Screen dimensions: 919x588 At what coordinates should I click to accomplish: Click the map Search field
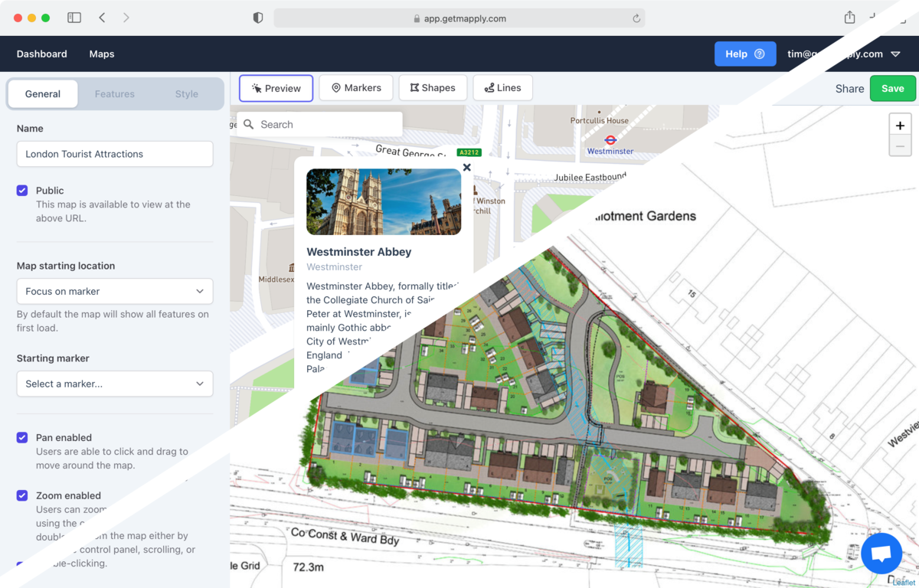click(x=320, y=124)
